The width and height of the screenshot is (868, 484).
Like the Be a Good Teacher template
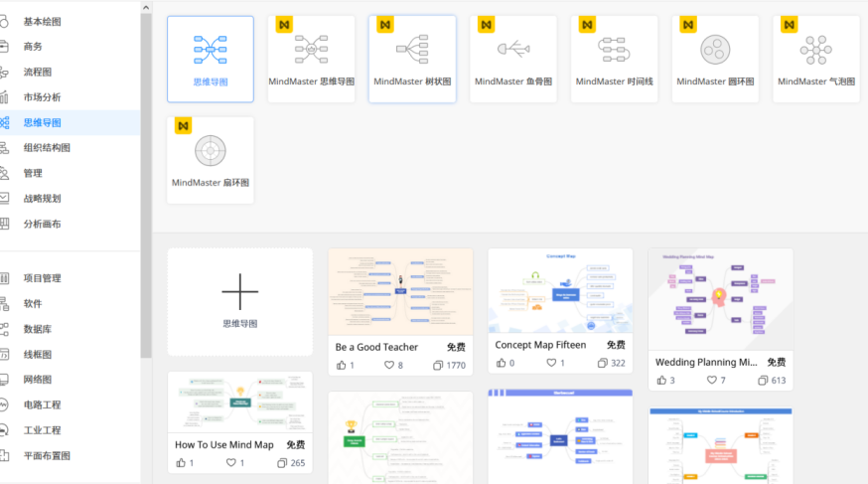pos(341,366)
